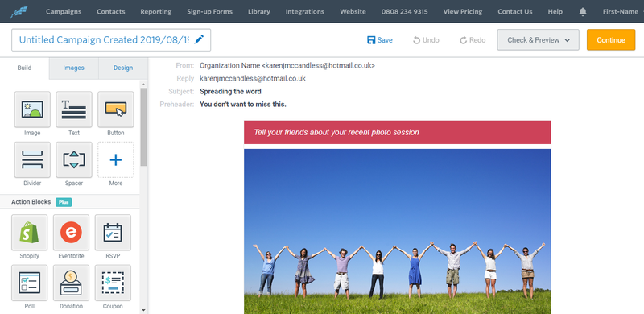Edit the campaign name field
The height and width of the screenshot is (314, 644).
point(111,40)
